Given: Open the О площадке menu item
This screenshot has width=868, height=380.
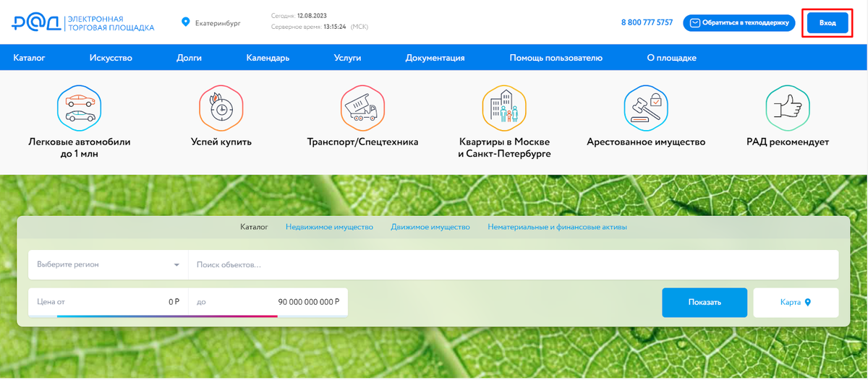Looking at the screenshot, I should pyautogui.click(x=671, y=58).
